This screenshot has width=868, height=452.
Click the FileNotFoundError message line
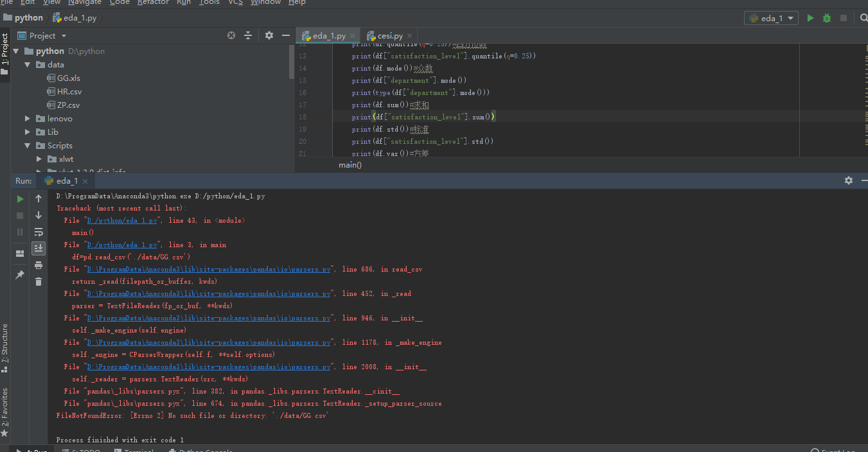(x=192, y=416)
